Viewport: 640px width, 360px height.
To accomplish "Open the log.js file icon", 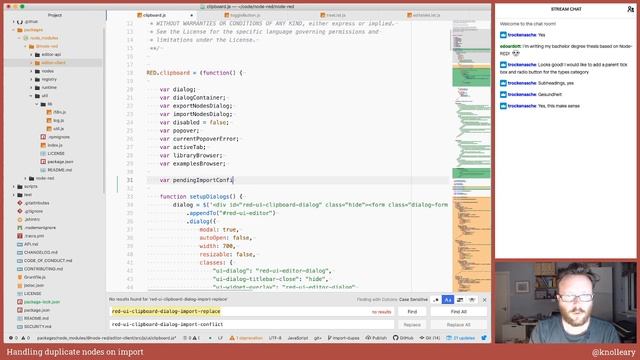I will (x=49, y=120).
